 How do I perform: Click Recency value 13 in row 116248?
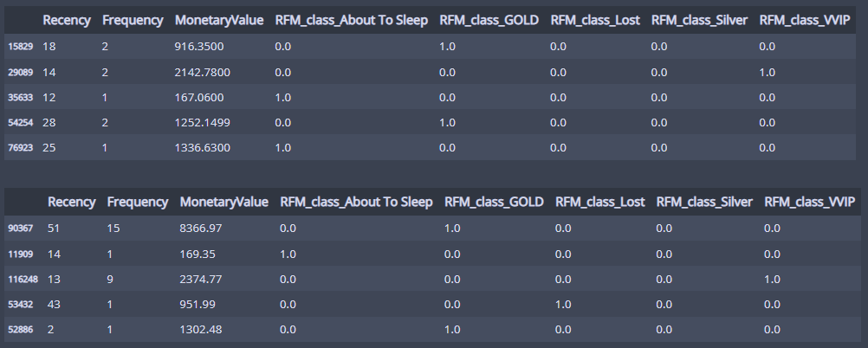(x=54, y=280)
